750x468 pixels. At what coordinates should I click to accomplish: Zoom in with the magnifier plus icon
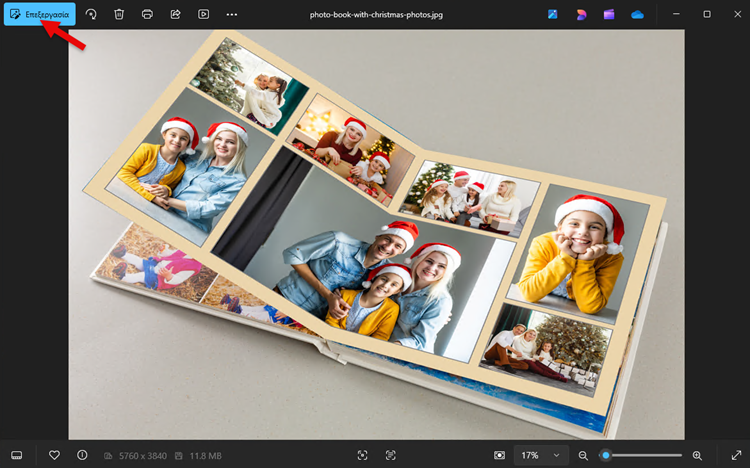click(x=697, y=455)
